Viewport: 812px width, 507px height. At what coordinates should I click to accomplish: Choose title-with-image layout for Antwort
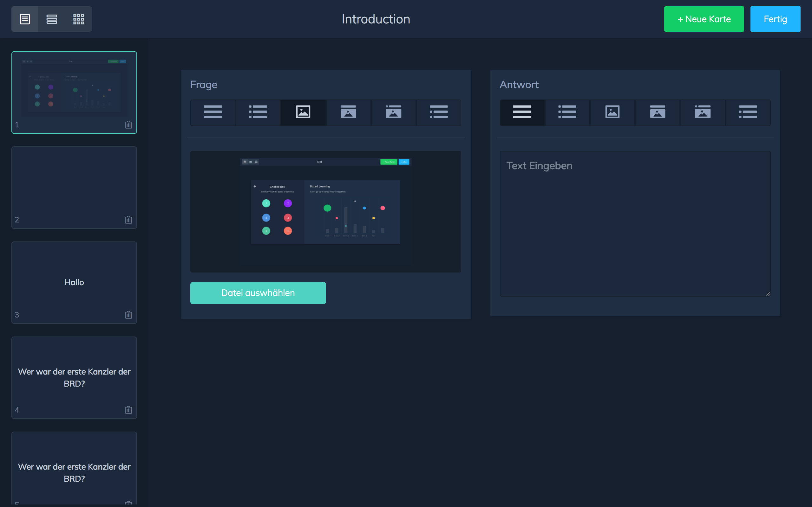[657, 112]
